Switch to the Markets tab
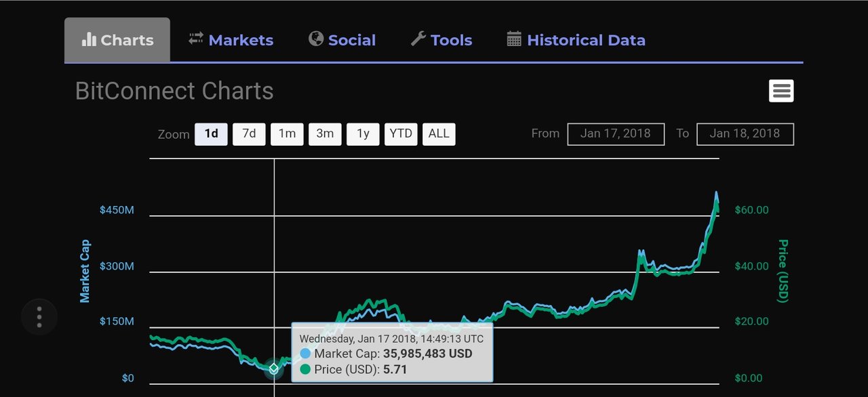Image resolution: width=868 pixels, height=397 pixels. [231, 40]
